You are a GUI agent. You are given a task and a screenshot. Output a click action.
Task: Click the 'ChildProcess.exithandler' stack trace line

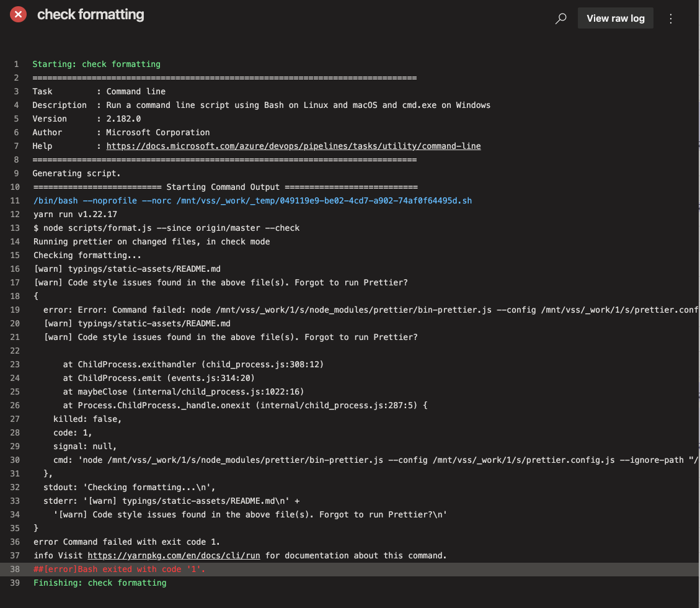[193, 364]
